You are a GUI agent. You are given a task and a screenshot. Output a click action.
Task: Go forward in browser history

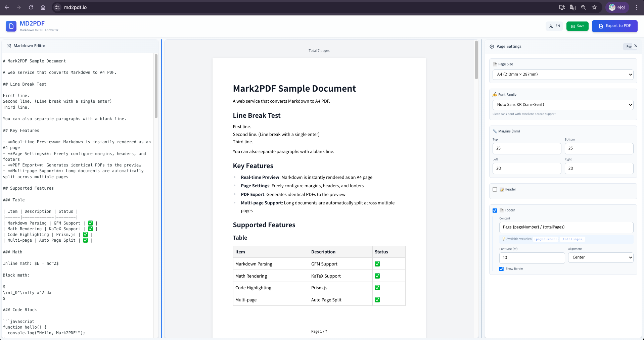(x=19, y=7)
